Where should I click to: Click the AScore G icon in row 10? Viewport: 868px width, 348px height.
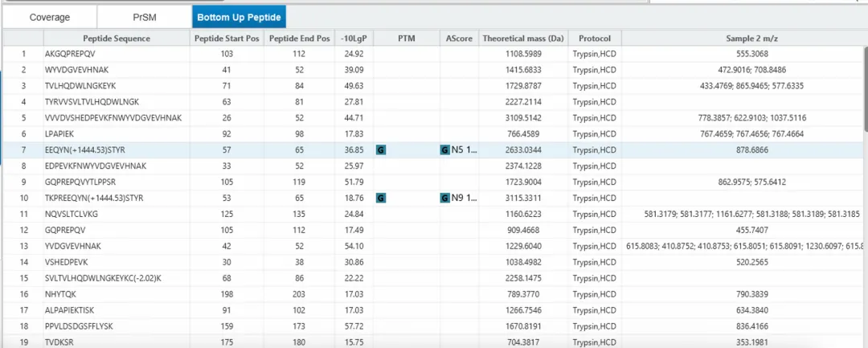coord(444,198)
